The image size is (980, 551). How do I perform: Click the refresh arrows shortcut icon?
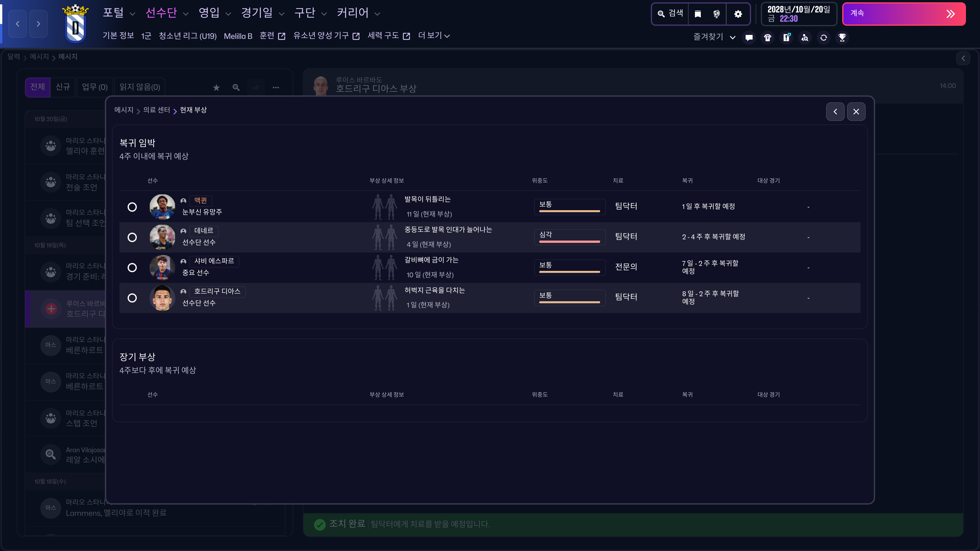[823, 38]
